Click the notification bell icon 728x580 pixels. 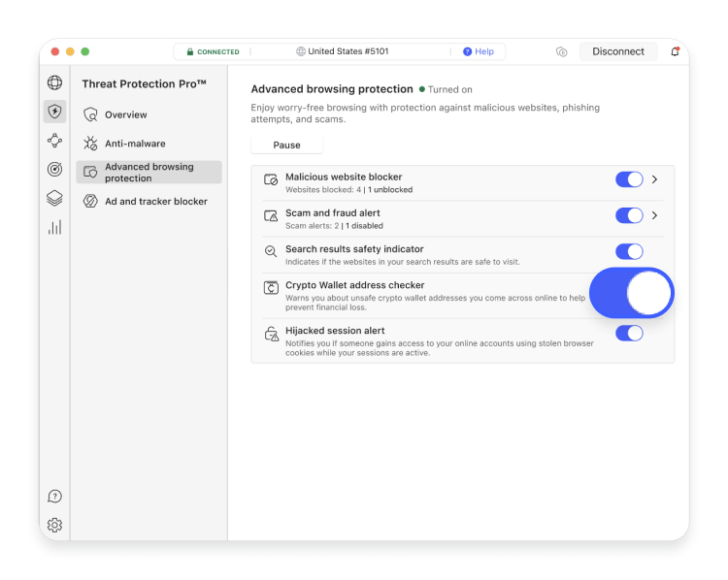tap(676, 51)
